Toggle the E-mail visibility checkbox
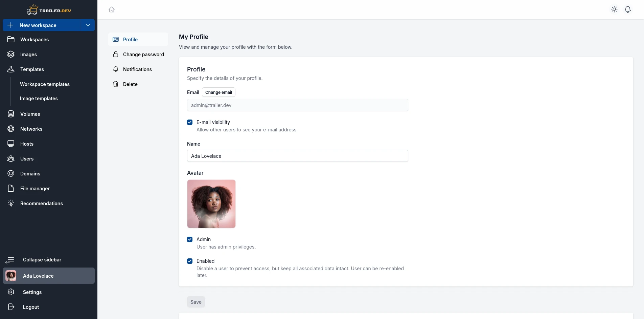644x319 pixels. [190, 122]
